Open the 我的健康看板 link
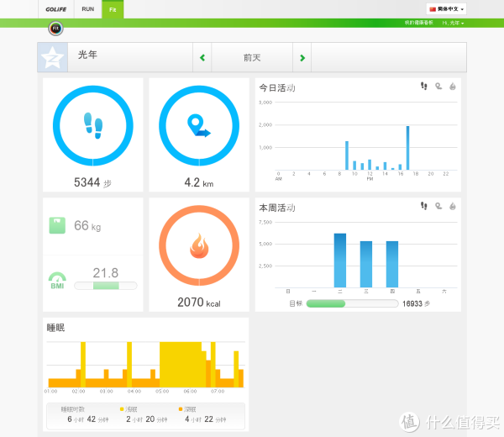This screenshot has height=437, width=504. pyautogui.click(x=418, y=24)
